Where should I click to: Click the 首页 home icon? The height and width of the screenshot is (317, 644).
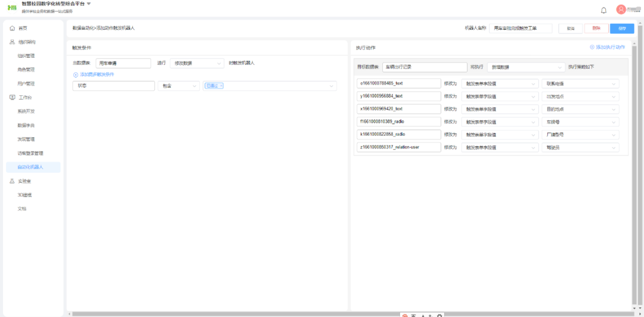tap(12, 28)
